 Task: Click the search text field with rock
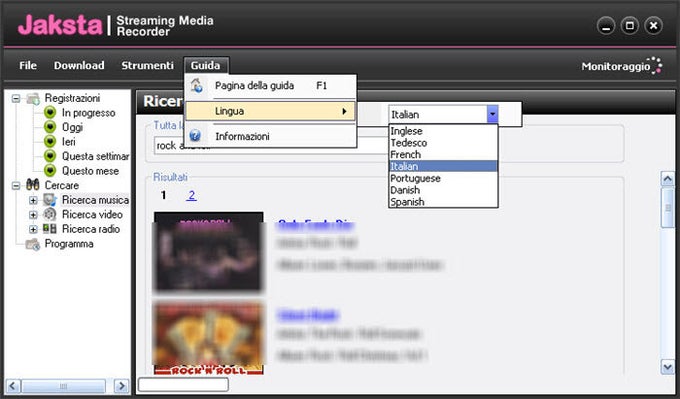[270, 145]
